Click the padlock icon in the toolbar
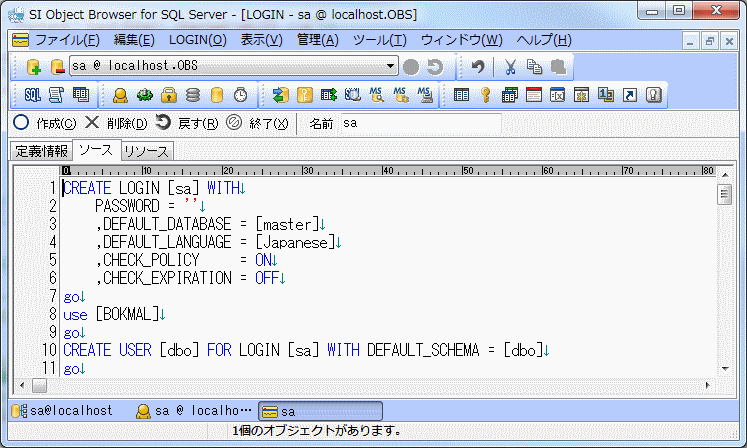The image size is (747, 448). point(169,95)
